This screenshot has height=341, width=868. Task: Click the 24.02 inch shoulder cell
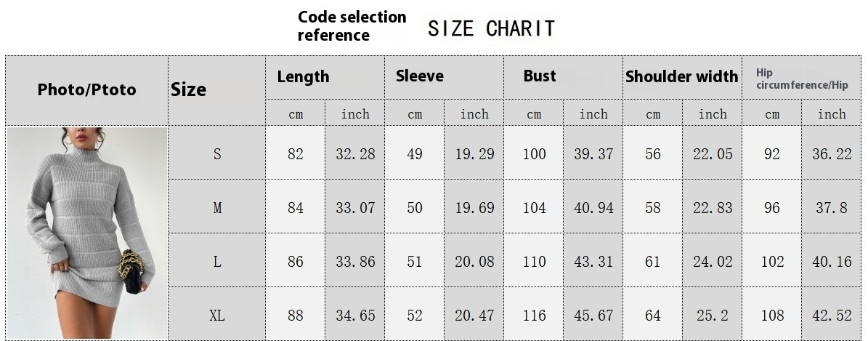click(x=712, y=260)
